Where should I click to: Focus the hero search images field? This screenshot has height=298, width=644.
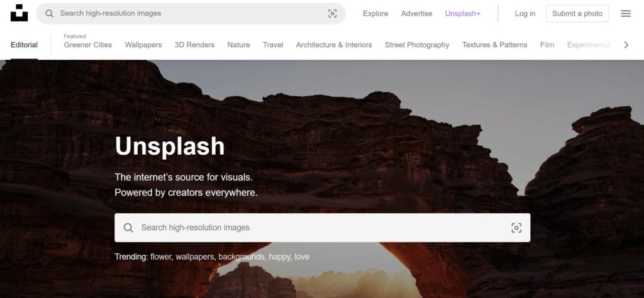click(323, 228)
